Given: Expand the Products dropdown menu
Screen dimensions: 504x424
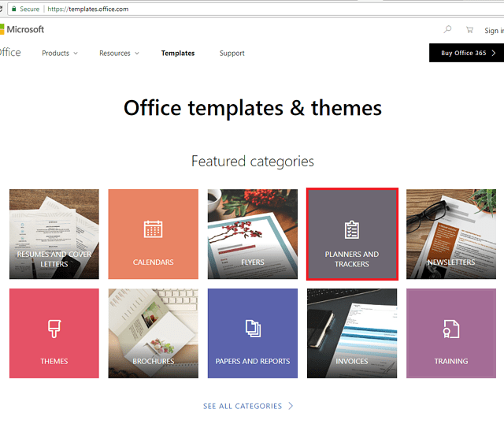Looking at the screenshot, I should pyautogui.click(x=60, y=53).
